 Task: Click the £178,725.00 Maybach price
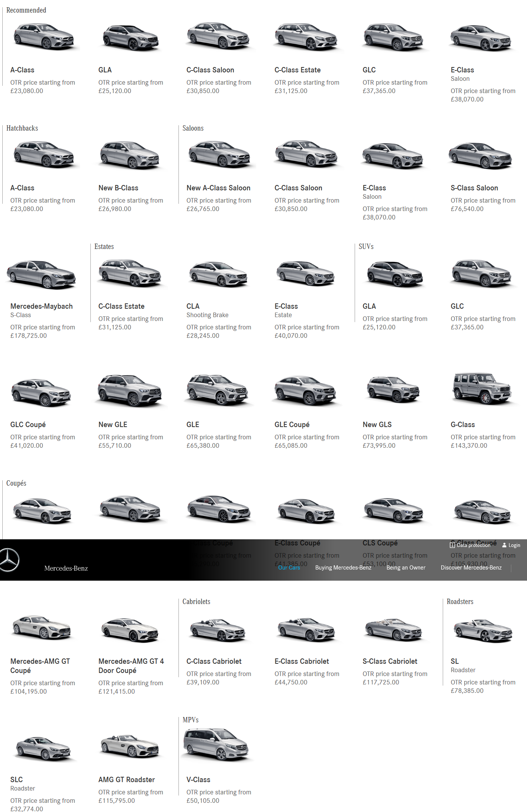pos(28,336)
